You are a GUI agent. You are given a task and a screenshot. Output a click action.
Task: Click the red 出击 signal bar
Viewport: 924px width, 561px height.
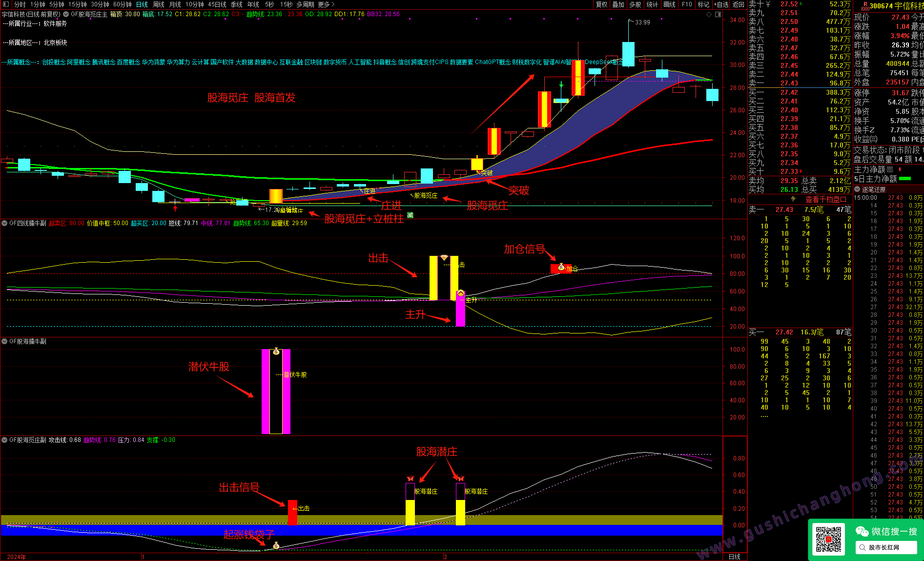click(x=292, y=512)
